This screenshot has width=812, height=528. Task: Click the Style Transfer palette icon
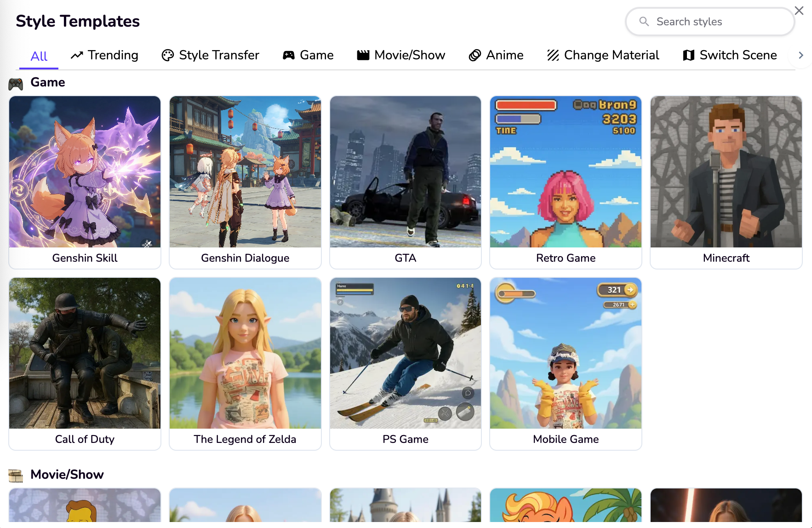pyautogui.click(x=168, y=55)
